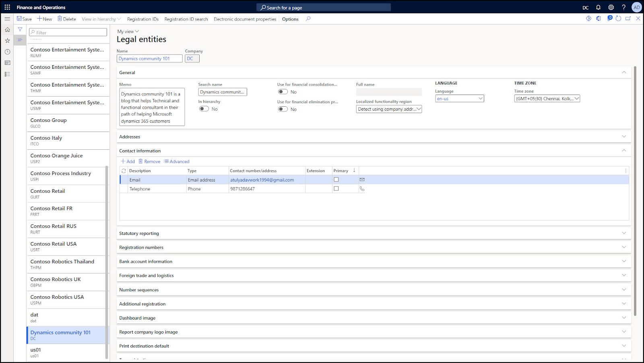Open Favorites star icon in sidebar
Viewport: 644px width, 363px height.
point(7,41)
